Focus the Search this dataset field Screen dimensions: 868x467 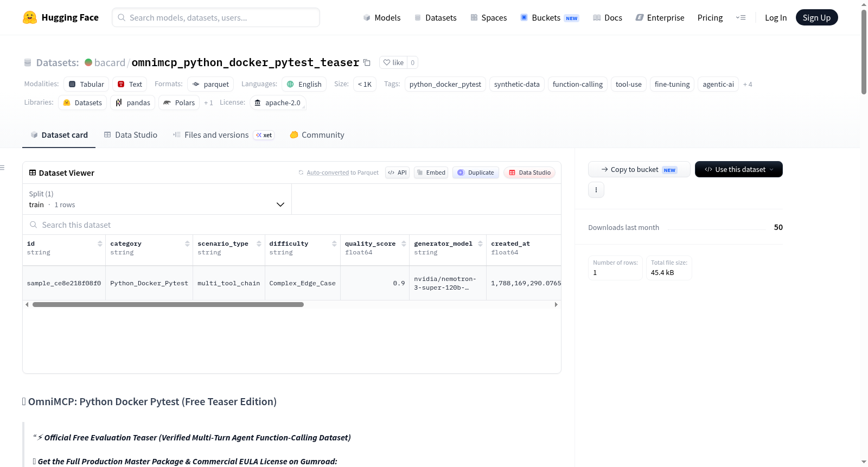[x=292, y=225]
